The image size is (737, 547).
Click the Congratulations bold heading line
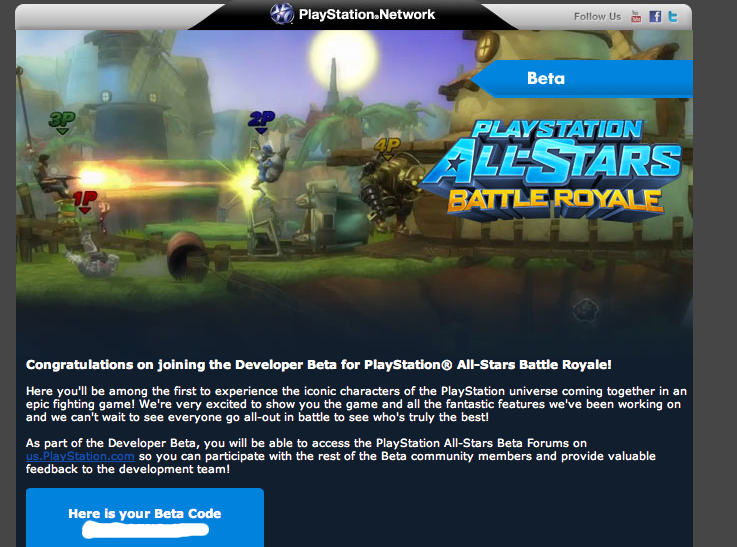pos(318,365)
